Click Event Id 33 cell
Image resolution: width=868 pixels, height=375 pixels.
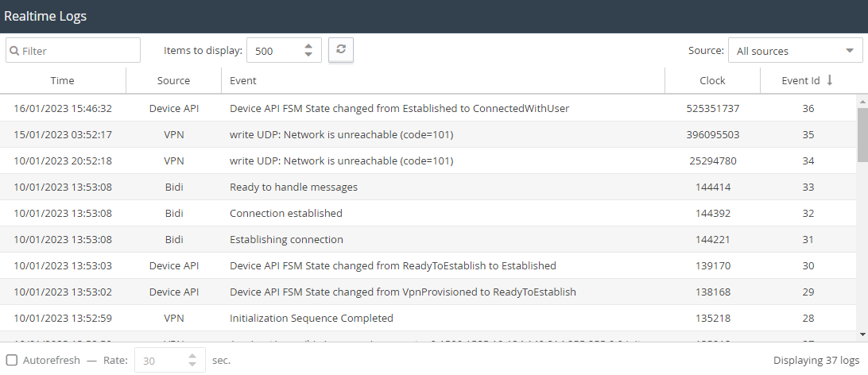[808, 187]
